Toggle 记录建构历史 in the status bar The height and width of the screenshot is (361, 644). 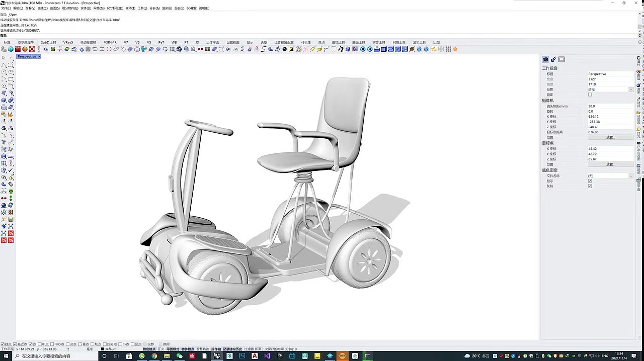(x=232, y=349)
